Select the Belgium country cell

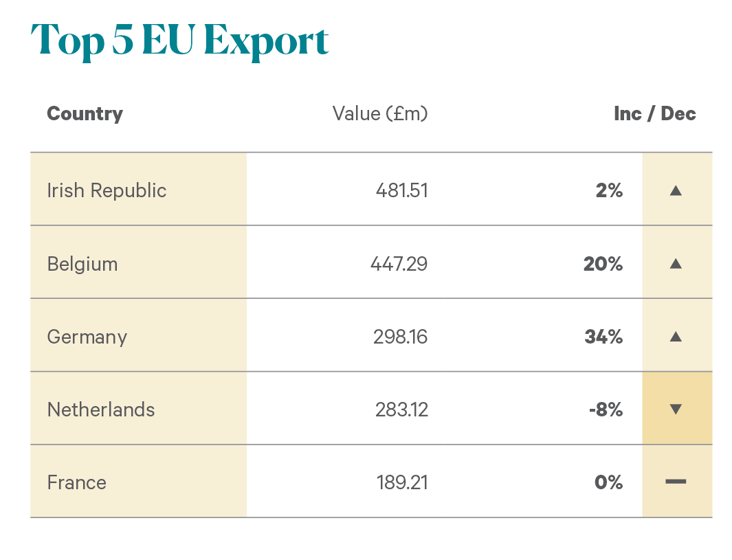[139, 262]
